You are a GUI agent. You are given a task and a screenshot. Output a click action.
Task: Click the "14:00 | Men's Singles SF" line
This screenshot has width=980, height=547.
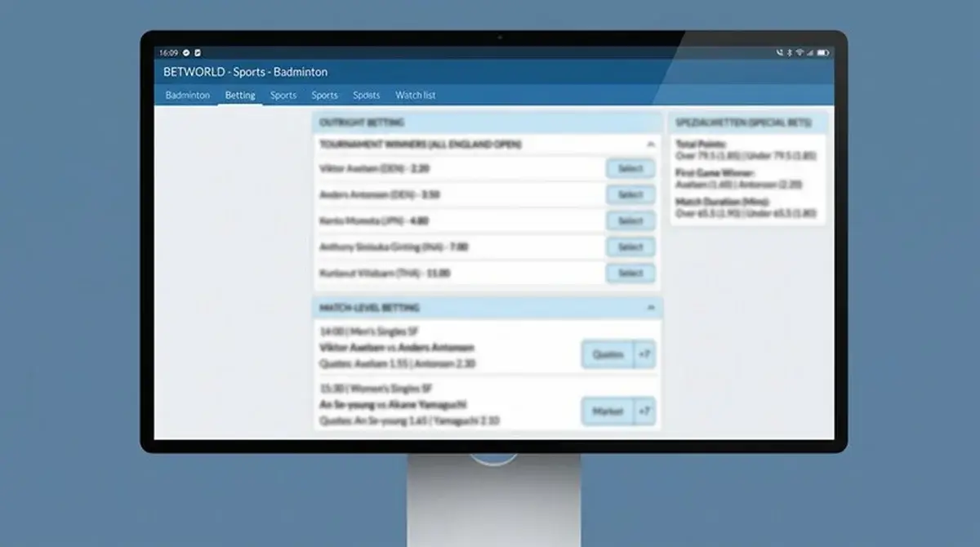367,332
